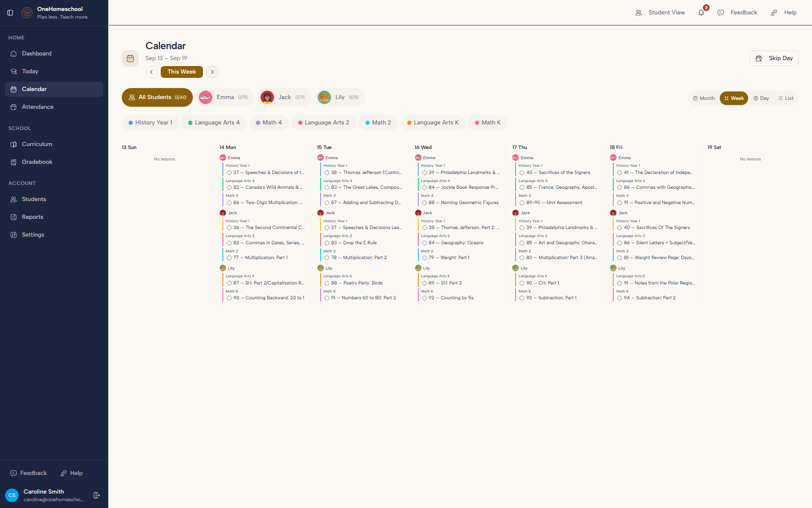Image resolution: width=812 pixels, height=508 pixels.
Task: Open Feedback in the top bar
Action: (x=738, y=13)
